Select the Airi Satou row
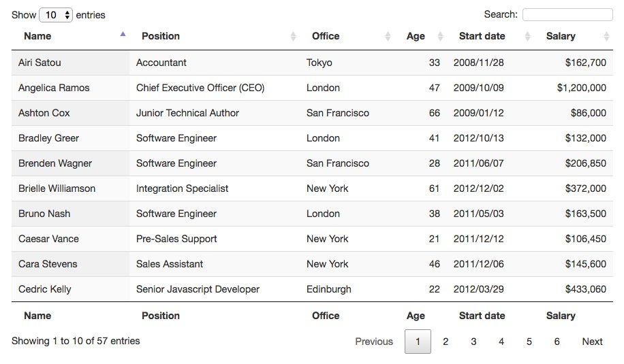The image size is (624, 364). pos(312,63)
